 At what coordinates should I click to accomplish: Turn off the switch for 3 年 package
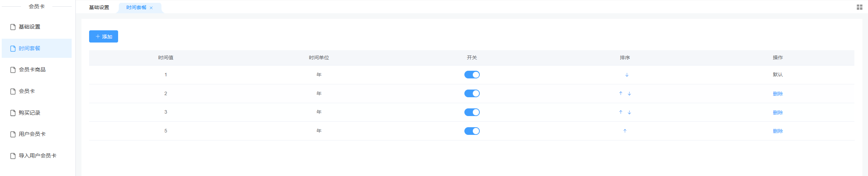[472, 112]
